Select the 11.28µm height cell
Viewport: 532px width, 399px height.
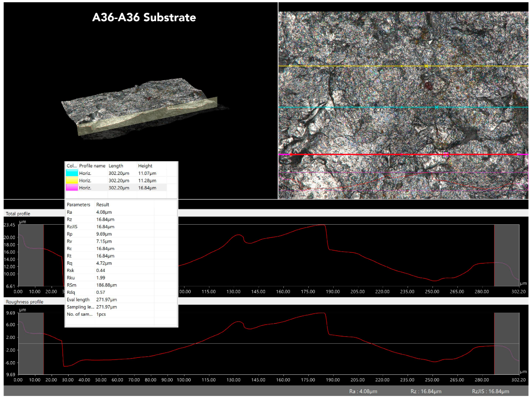(147, 180)
